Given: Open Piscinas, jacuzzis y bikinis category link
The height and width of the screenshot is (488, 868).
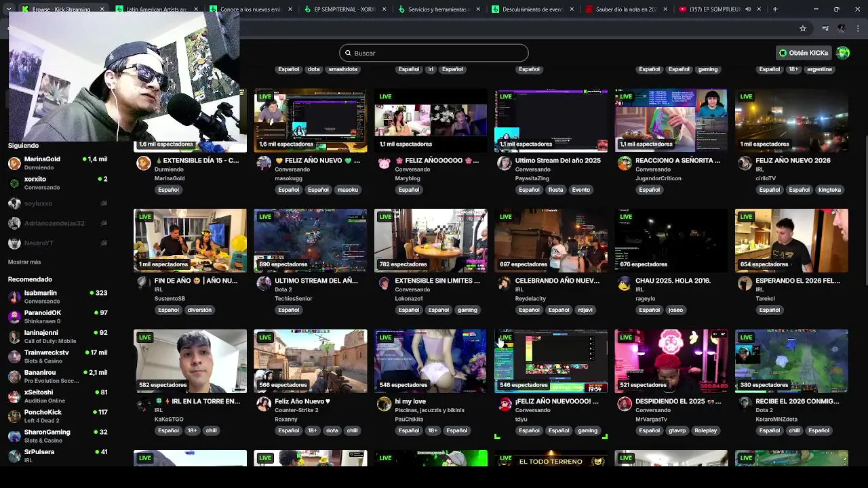Looking at the screenshot, I should tap(429, 410).
